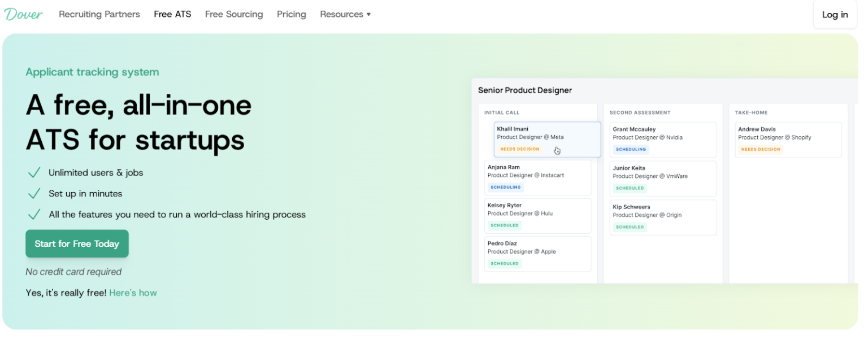Expand the Resources menu chevron
This screenshot has height=344, width=868.
(369, 14)
